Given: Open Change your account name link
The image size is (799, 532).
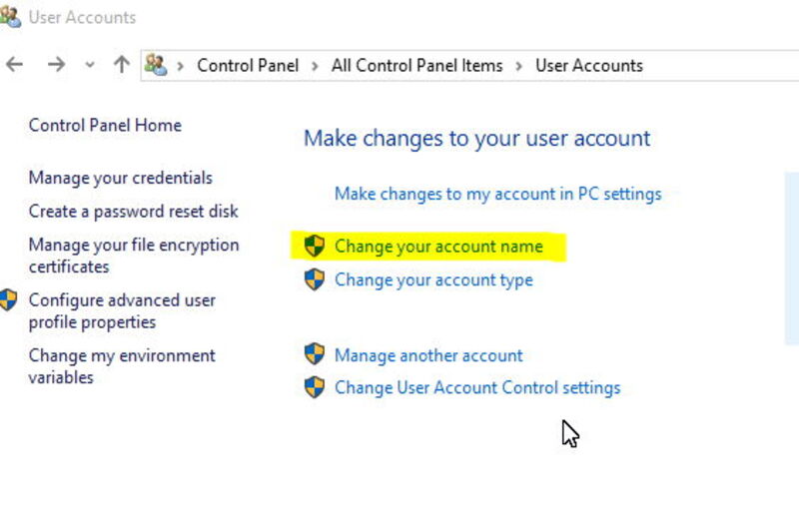Looking at the screenshot, I should point(438,247).
